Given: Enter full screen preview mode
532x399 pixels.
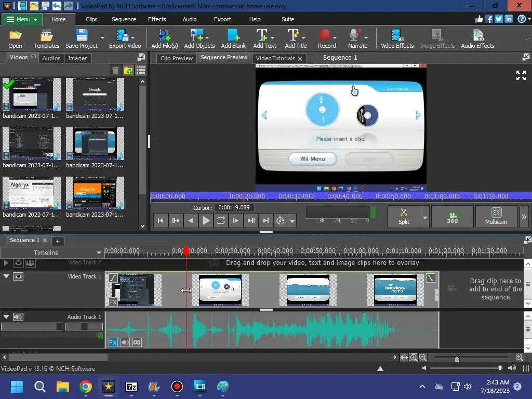Looking at the screenshot, I should coord(521,75).
